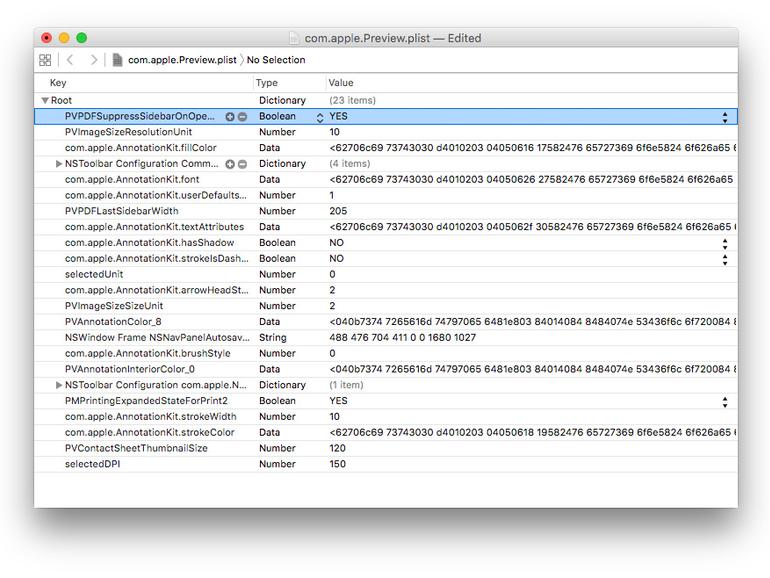Select PVContactSheetThumbnailSize key
The width and height of the screenshot is (770, 578).
point(136,448)
